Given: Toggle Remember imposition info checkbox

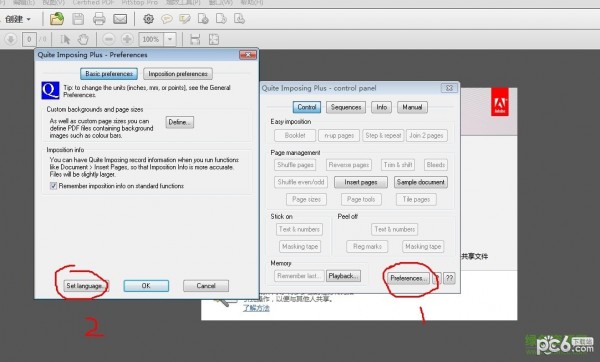Looking at the screenshot, I should click(x=54, y=186).
